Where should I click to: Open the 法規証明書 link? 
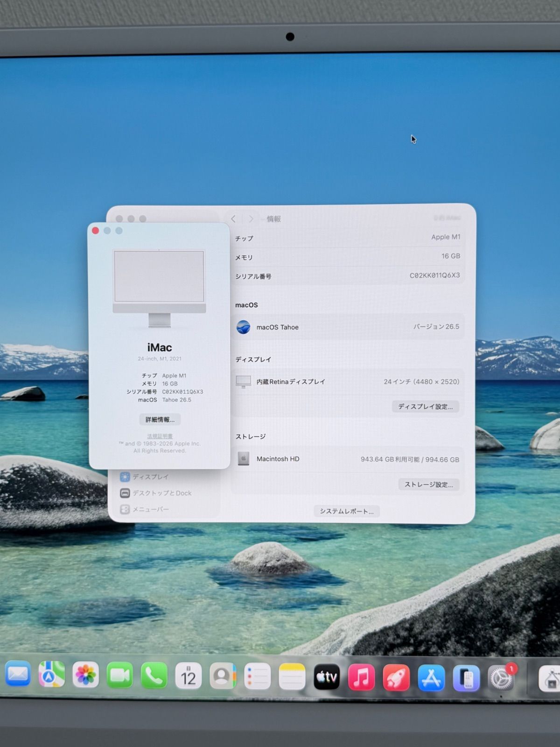coord(160,436)
